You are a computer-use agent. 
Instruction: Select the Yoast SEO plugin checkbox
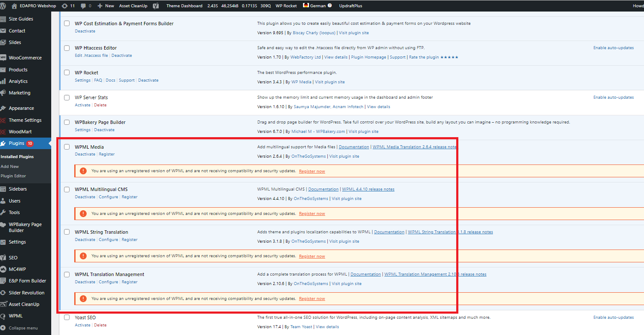(67, 317)
